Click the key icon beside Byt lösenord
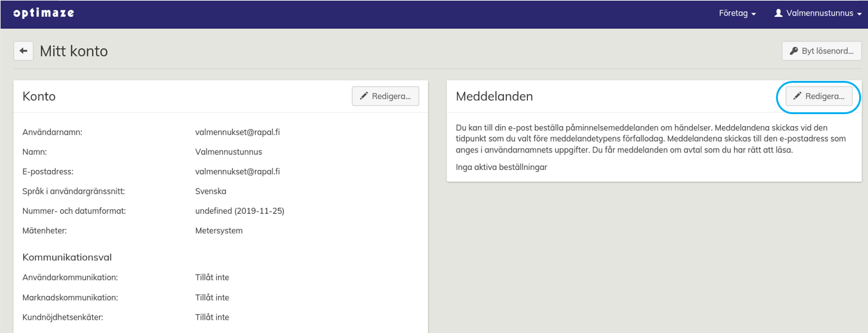868x333 pixels. (793, 51)
